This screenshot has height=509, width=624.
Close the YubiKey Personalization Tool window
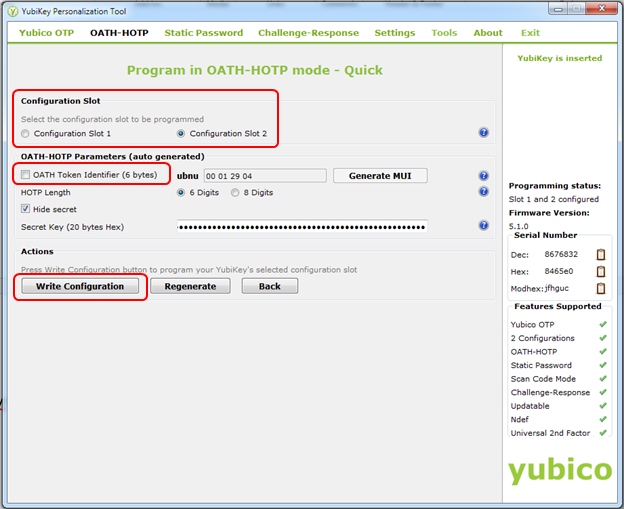(602, 8)
